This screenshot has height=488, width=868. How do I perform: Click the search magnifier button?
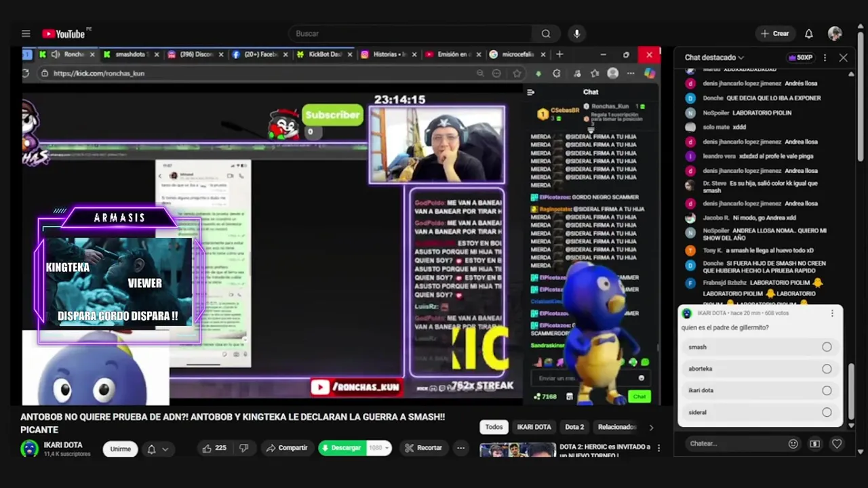(546, 34)
